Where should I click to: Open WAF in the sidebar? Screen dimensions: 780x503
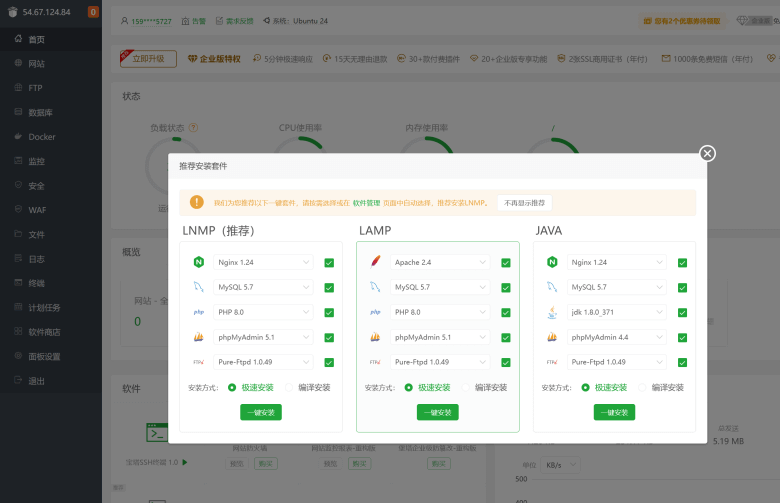pos(51,210)
